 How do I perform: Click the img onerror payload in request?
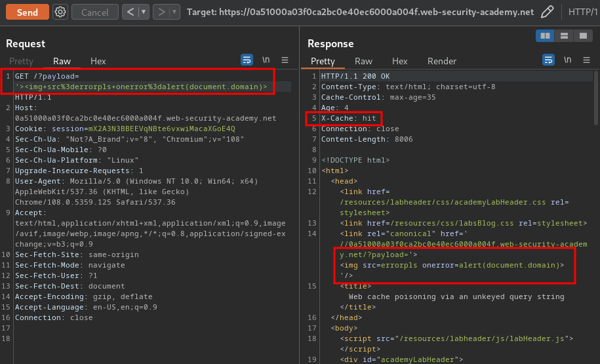141,87
